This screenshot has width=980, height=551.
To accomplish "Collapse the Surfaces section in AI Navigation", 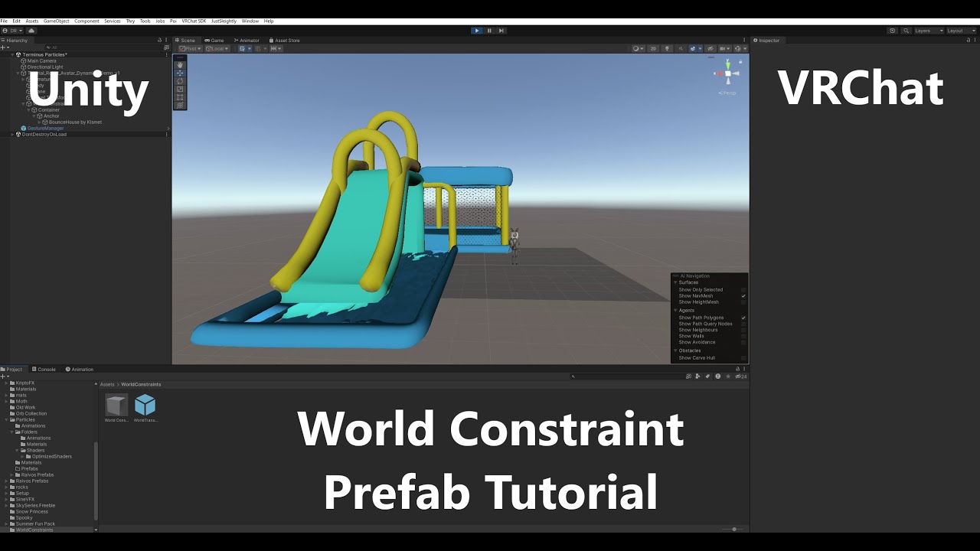I will point(675,282).
